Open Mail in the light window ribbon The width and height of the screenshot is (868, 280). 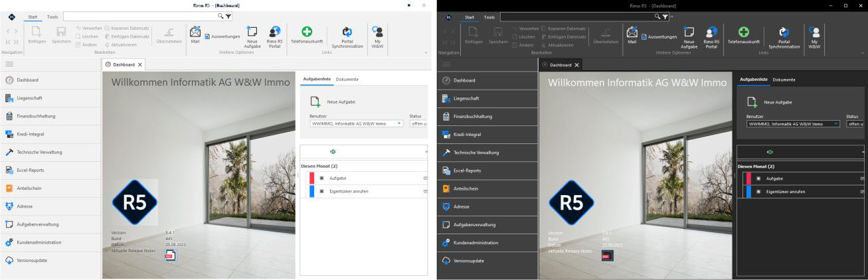196,35
